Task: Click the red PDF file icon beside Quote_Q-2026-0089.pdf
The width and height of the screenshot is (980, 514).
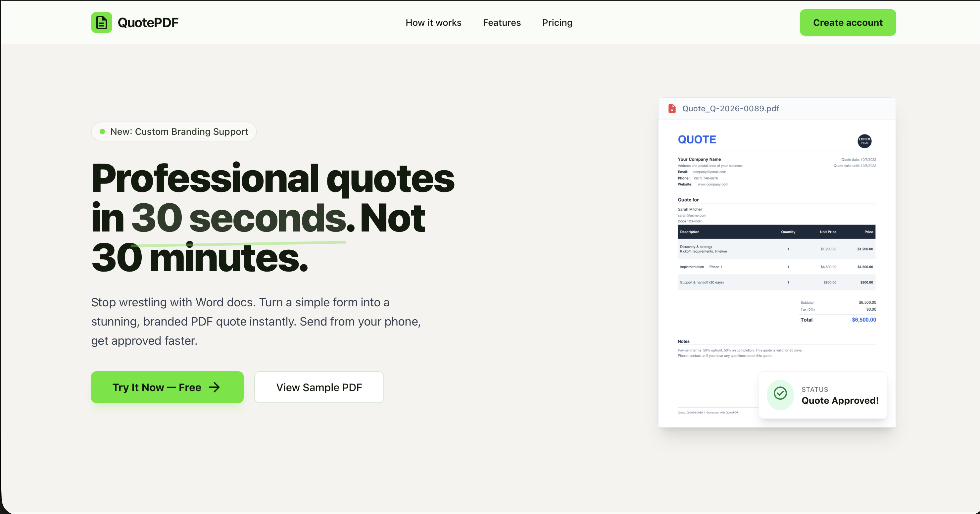Action: point(672,108)
